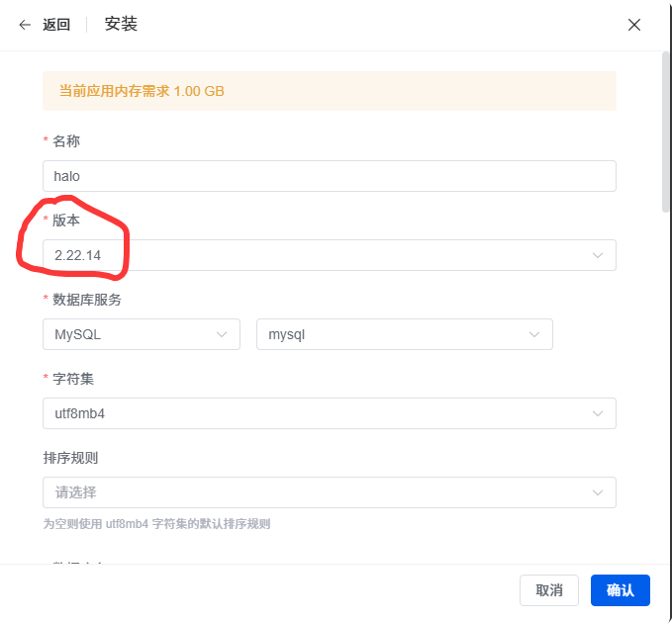The width and height of the screenshot is (672, 624).
Task: Click the 返回 link text
Action: coord(56,25)
